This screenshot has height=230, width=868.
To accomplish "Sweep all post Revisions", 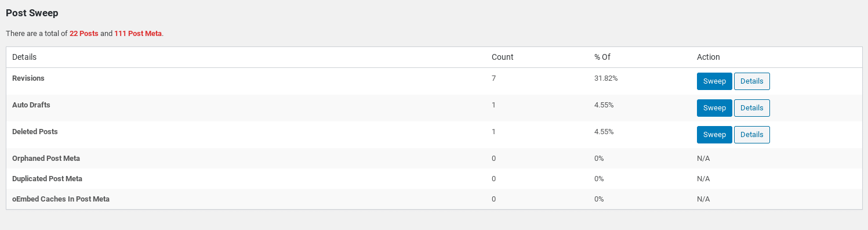I will pos(714,81).
